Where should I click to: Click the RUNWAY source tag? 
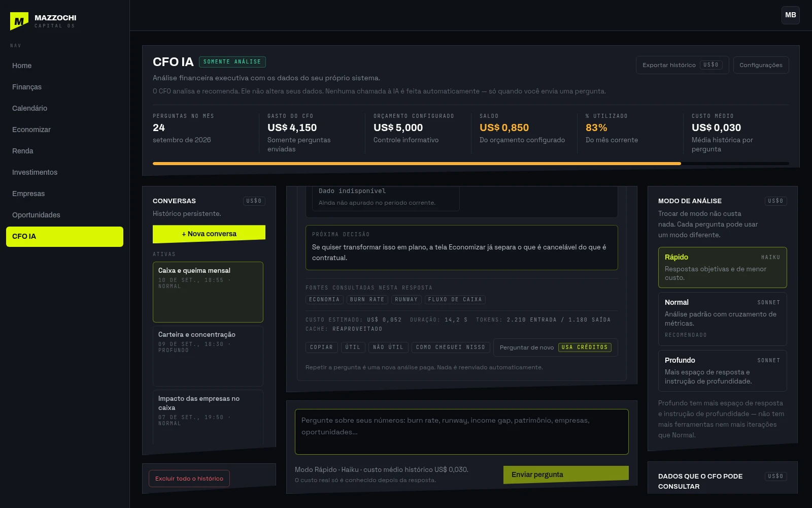(x=407, y=300)
